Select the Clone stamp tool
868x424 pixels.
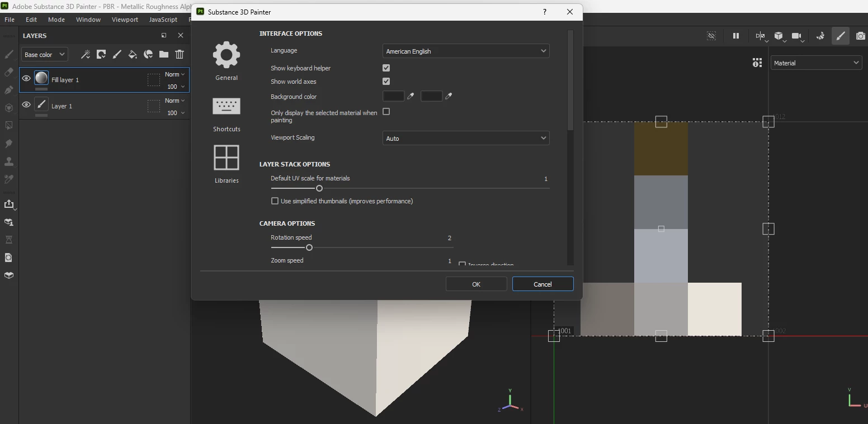point(9,161)
